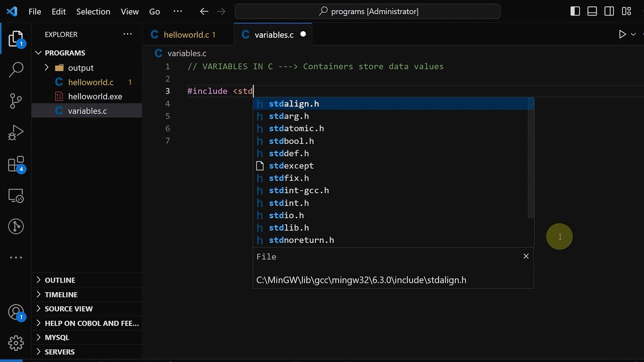Open the Selection menu
This screenshot has width=644, height=362.
[93, 11]
